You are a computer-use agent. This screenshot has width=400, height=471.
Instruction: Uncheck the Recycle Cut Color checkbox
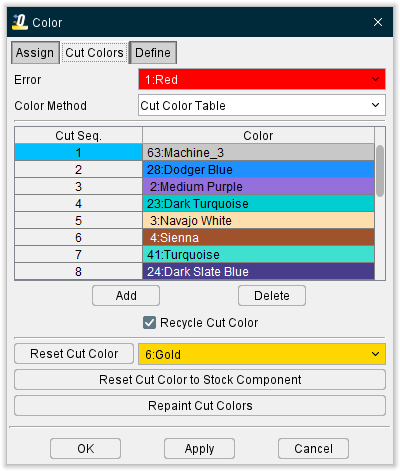[x=149, y=323]
